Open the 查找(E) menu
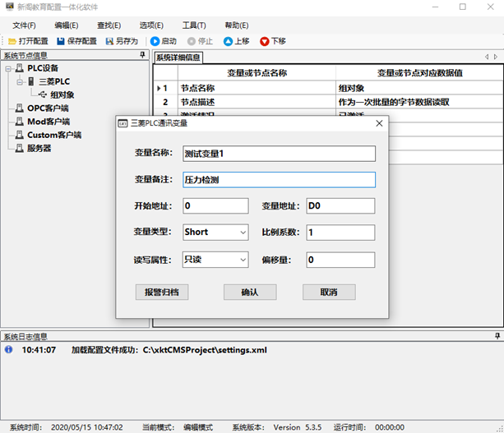The width and height of the screenshot is (504, 433). (x=109, y=25)
